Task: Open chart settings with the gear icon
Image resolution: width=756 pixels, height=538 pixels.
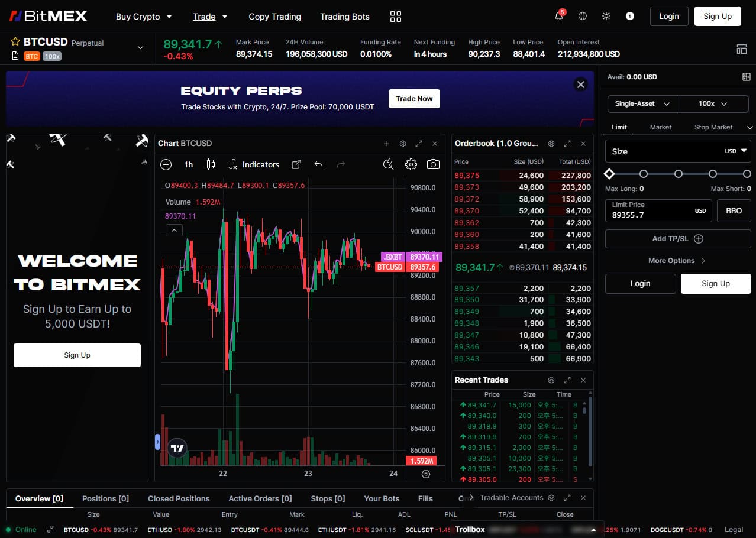Action: pos(411,164)
